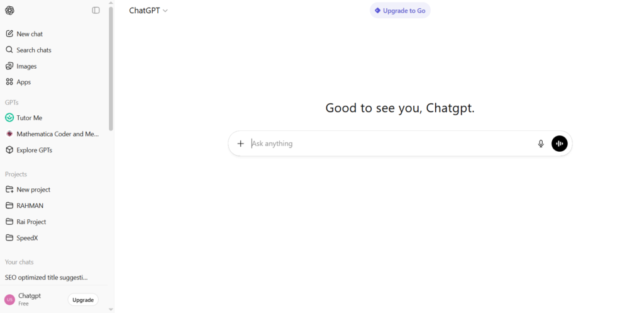Click the Tutor Me green icon

(9, 118)
